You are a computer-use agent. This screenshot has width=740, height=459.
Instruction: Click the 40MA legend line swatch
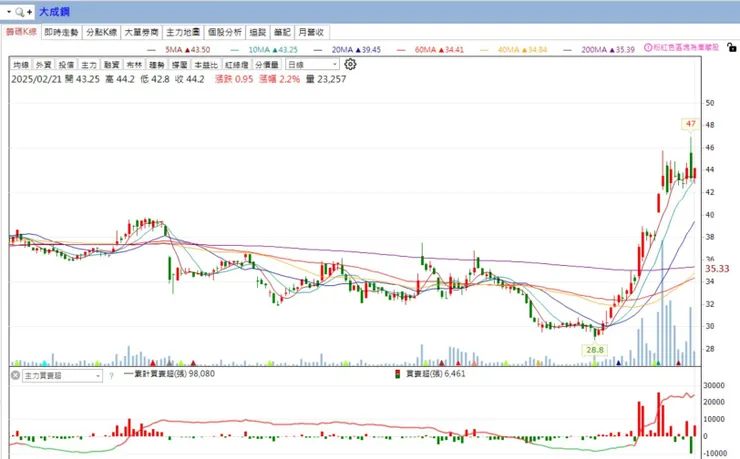(484, 50)
